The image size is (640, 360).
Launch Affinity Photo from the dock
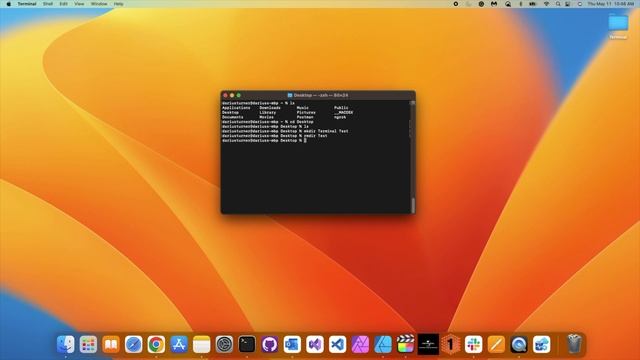point(360,344)
